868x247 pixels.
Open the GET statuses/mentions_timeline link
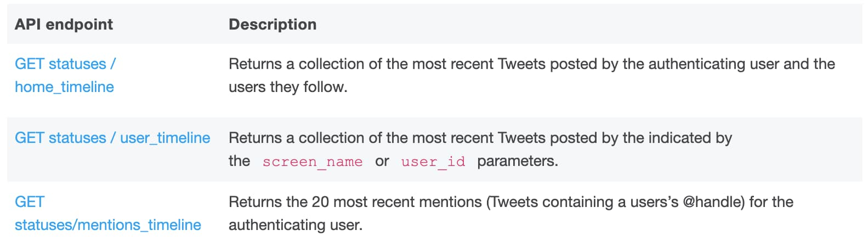pyautogui.click(x=108, y=214)
